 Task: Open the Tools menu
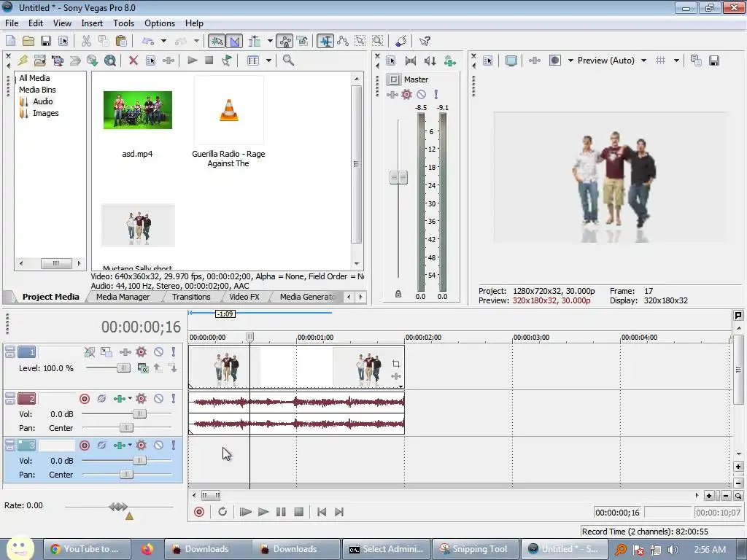coord(123,23)
